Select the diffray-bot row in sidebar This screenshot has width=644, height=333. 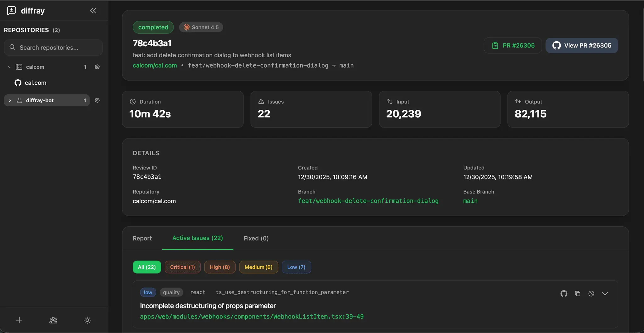[47, 100]
